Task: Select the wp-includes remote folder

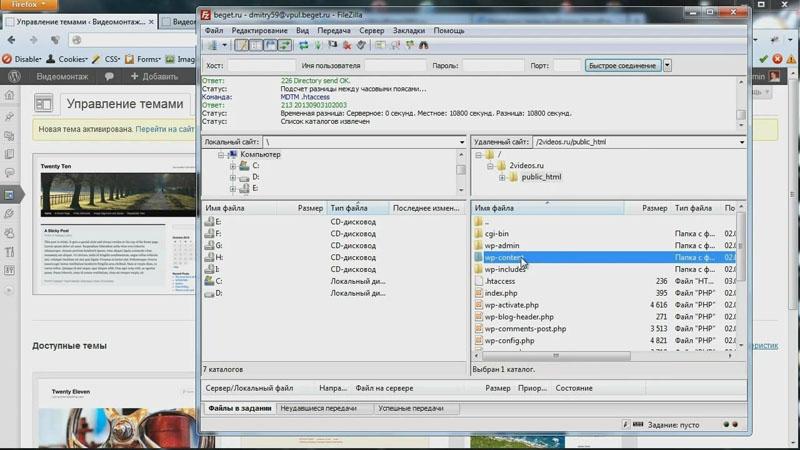Action: click(x=505, y=269)
